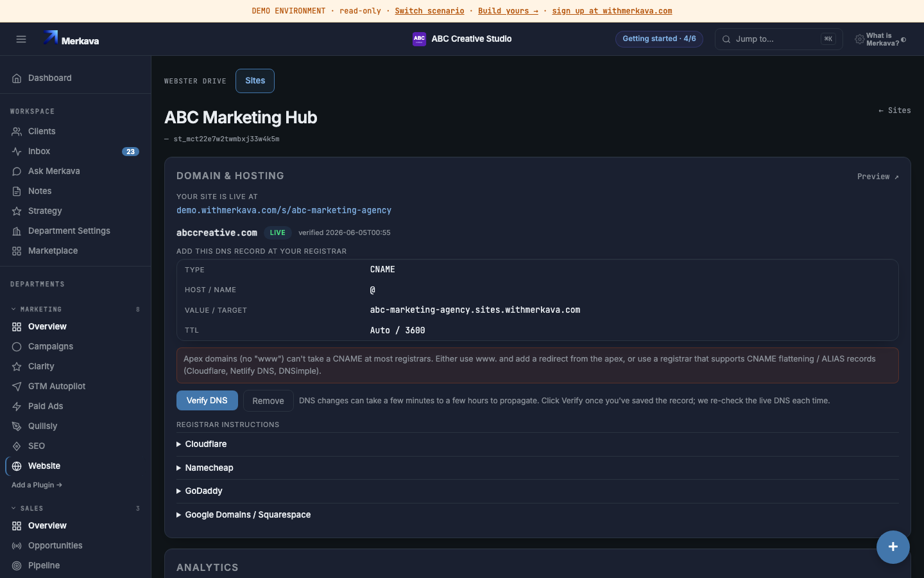Open Notes via the document icon

pos(17,191)
